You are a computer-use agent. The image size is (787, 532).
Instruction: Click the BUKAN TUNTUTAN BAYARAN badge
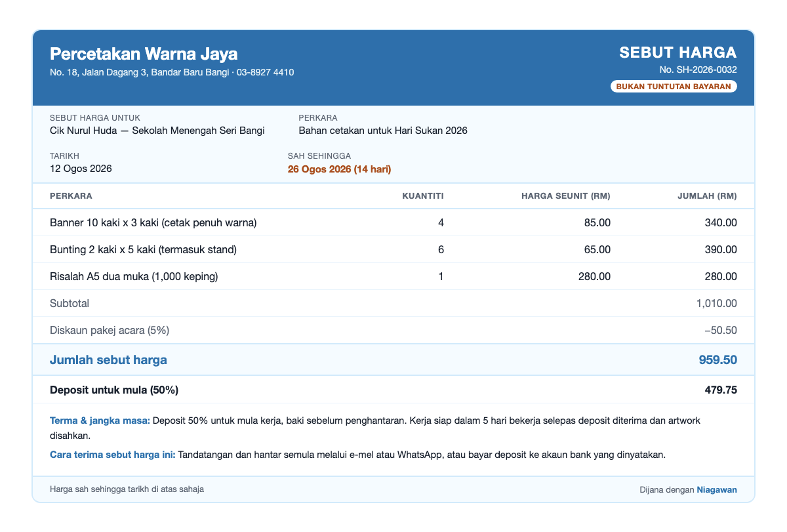coord(674,87)
